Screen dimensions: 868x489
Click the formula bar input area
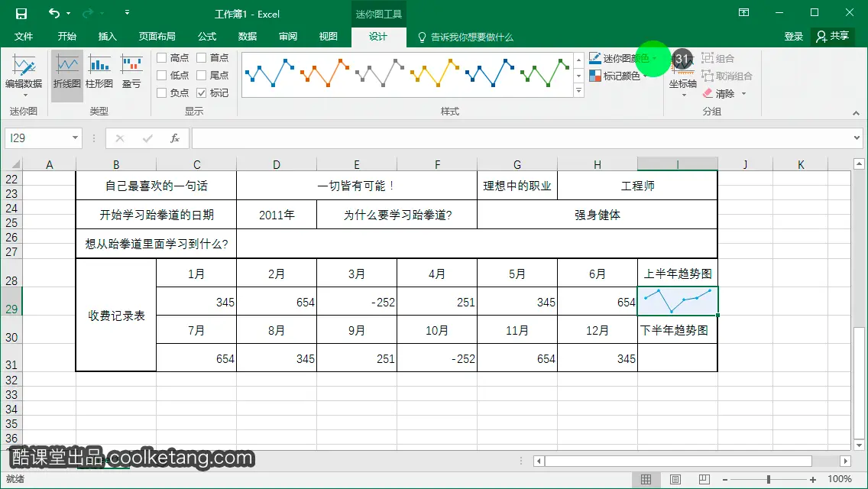pos(521,138)
